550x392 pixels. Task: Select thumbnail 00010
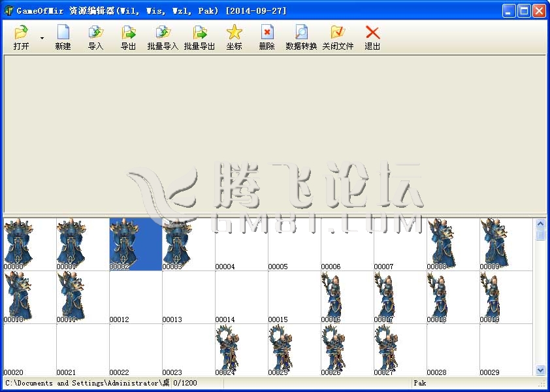point(30,297)
